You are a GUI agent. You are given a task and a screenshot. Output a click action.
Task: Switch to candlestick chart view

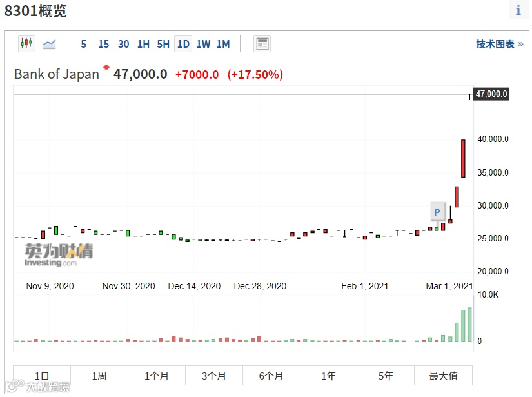tap(26, 43)
